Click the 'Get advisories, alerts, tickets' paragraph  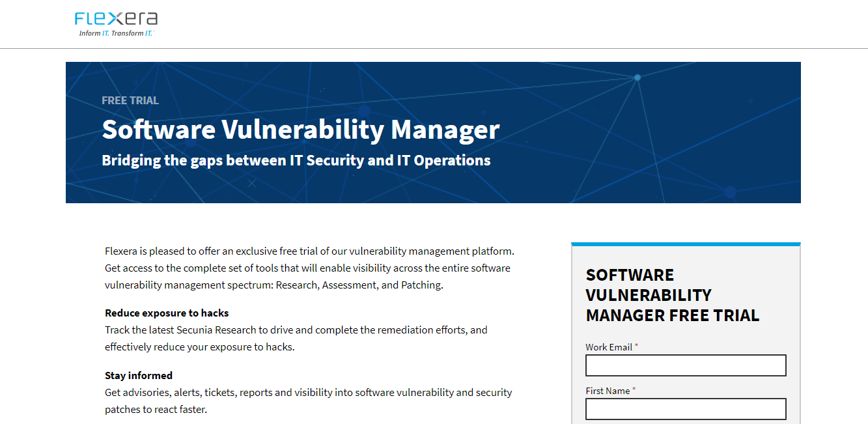[x=309, y=401]
